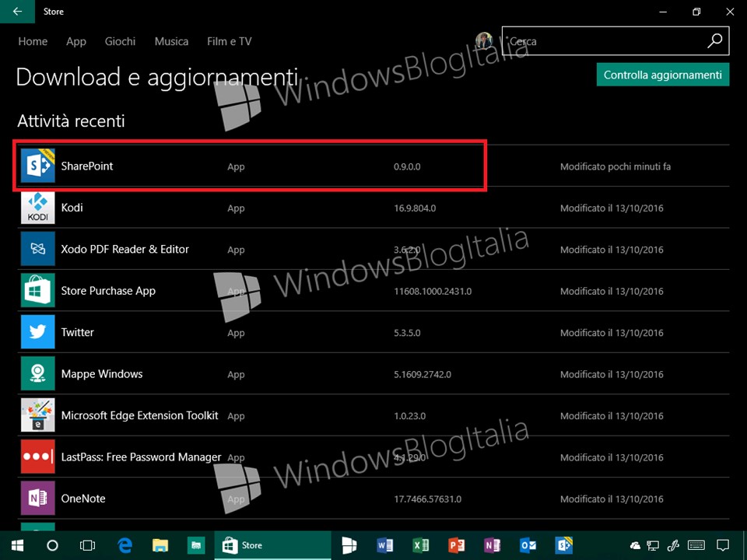Viewport: 747px width, 560px height.
Task: Launch PowerPoint from the taskbar
Action: [x=457, y=545]
